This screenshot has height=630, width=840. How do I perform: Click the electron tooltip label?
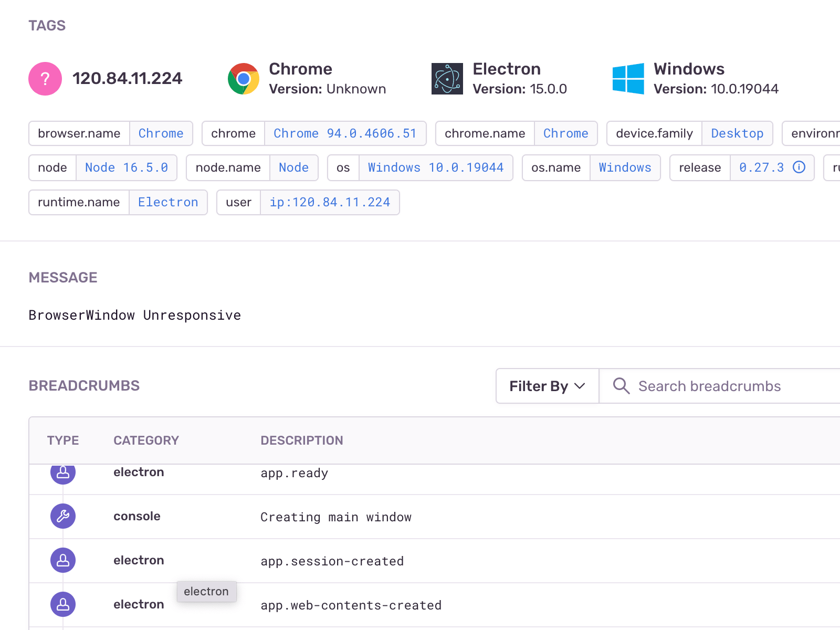pos(206,591)
